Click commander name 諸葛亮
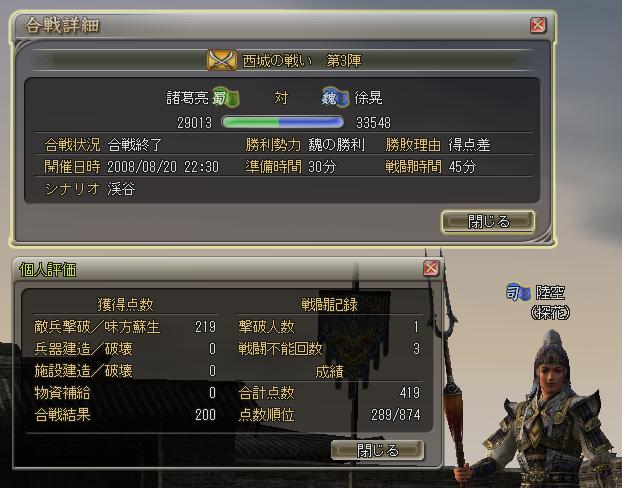622x488 pixels. click(187, 98)
